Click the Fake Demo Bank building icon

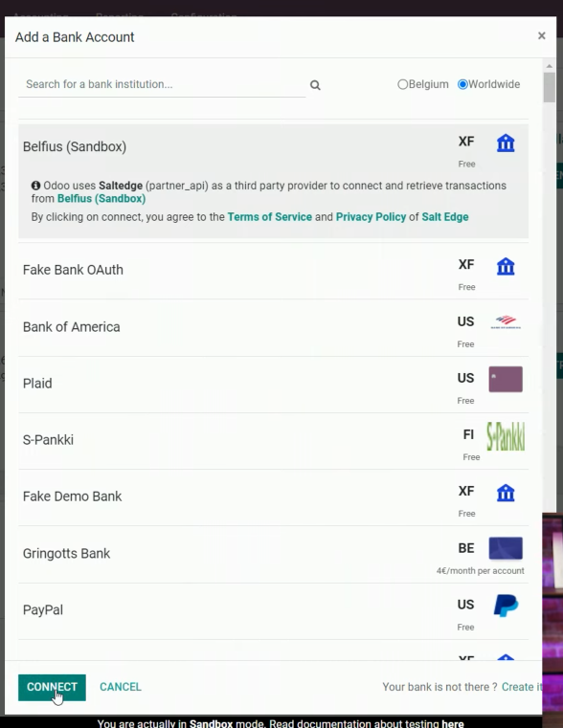point(506,493)
